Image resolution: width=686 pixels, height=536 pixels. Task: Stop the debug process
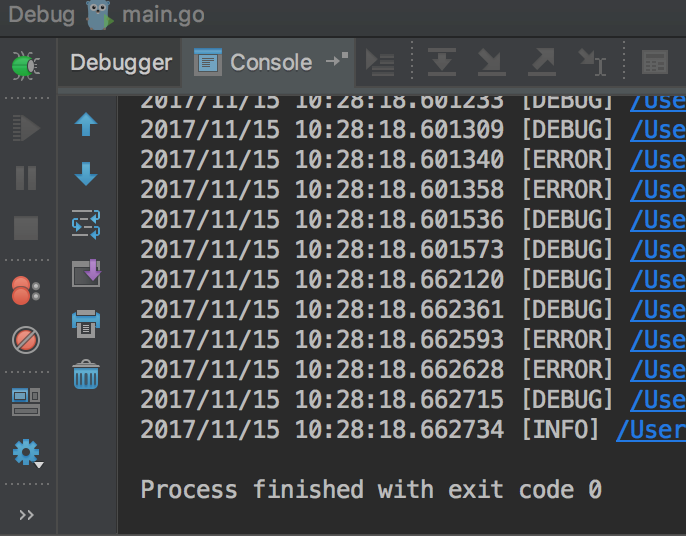(x=25, y=228)
